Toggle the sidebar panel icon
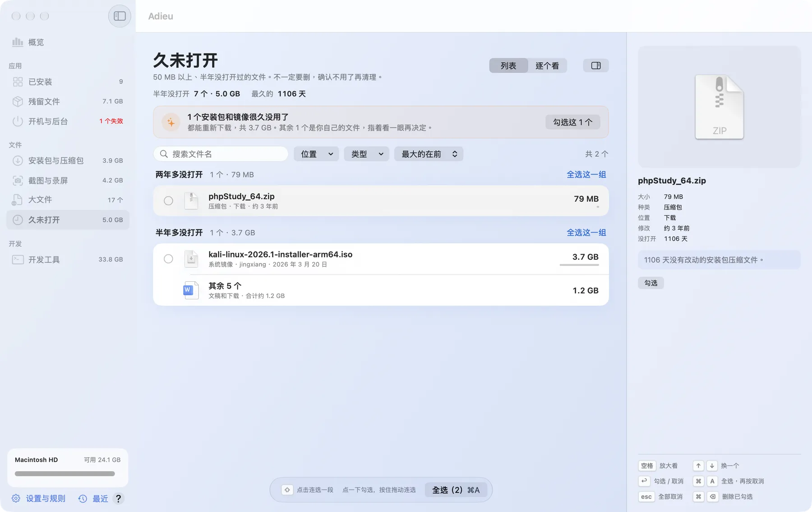Viewport: 812px width, 512px height. coord(120,16)
